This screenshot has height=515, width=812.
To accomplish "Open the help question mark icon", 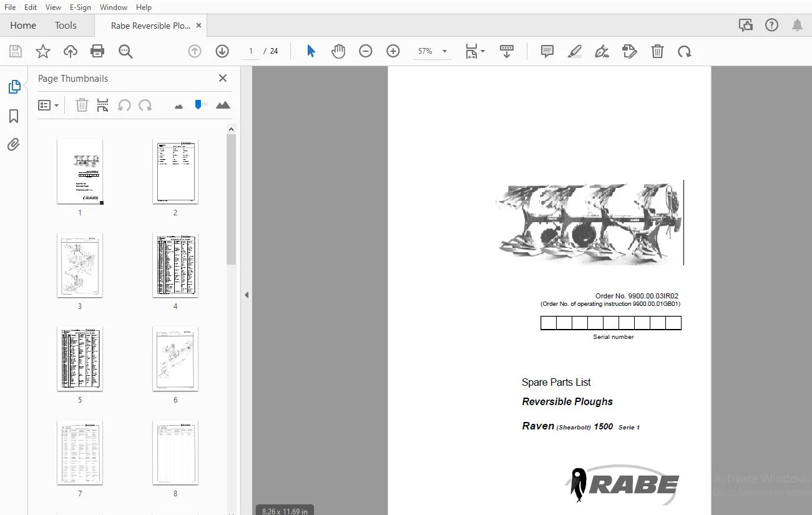I will click(x=771, y=25).
